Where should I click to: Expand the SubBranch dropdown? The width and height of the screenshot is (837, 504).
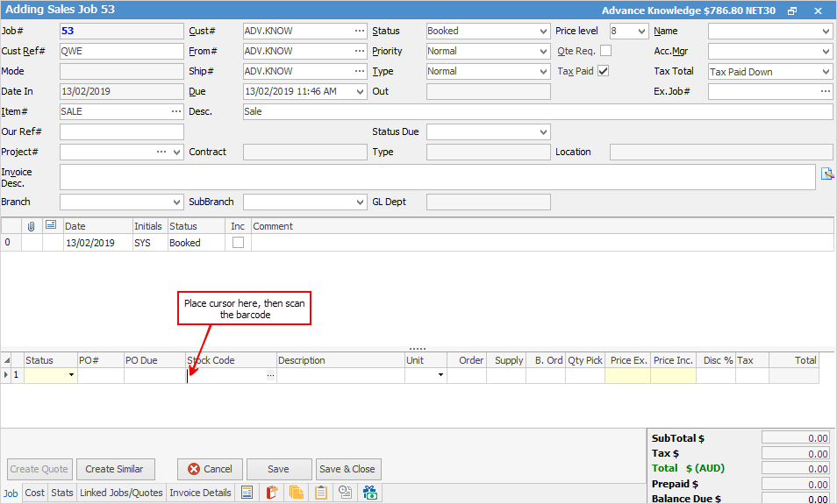point(361,202)
